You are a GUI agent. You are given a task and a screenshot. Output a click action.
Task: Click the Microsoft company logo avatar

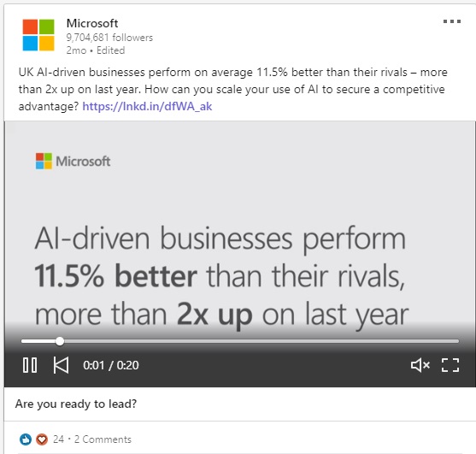coord(38,35)
